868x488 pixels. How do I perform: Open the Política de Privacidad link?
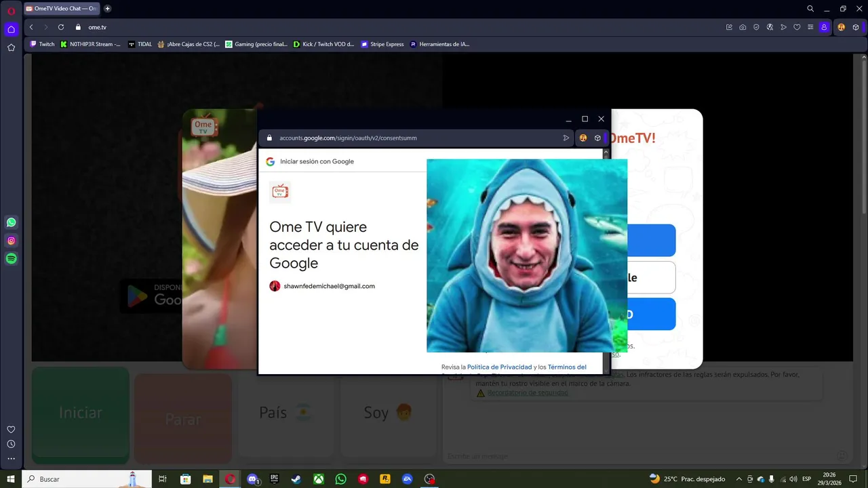click(x=499, y=367)
